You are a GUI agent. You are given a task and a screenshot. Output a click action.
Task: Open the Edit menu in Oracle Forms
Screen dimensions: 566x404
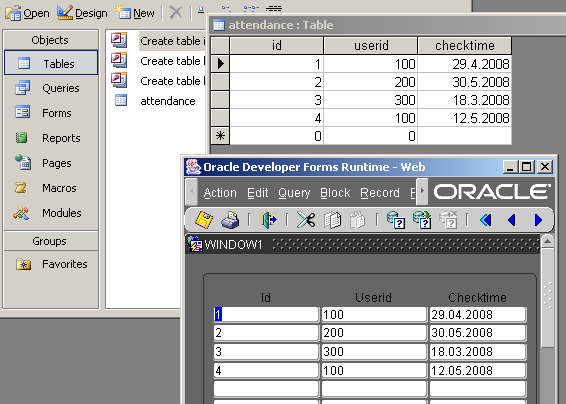(x=257, y=193)
